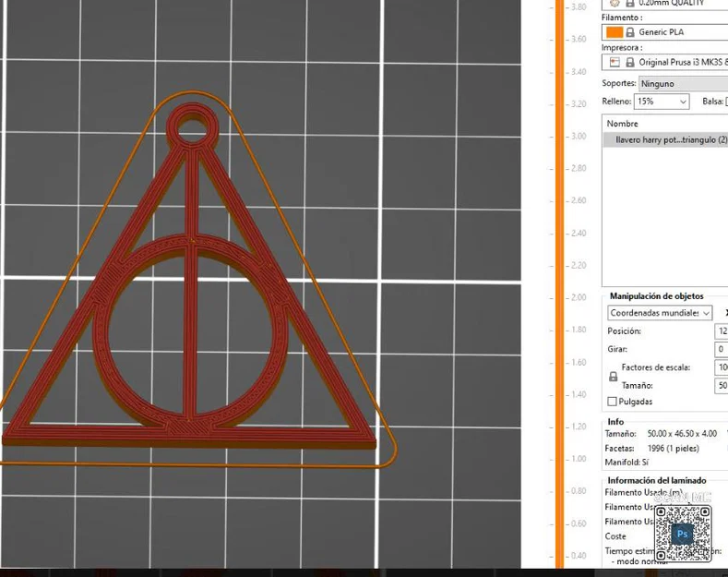Click the lock icon beside Generic PLA
The width and height of the screenshot is (728, 577).
pos(630,32)
